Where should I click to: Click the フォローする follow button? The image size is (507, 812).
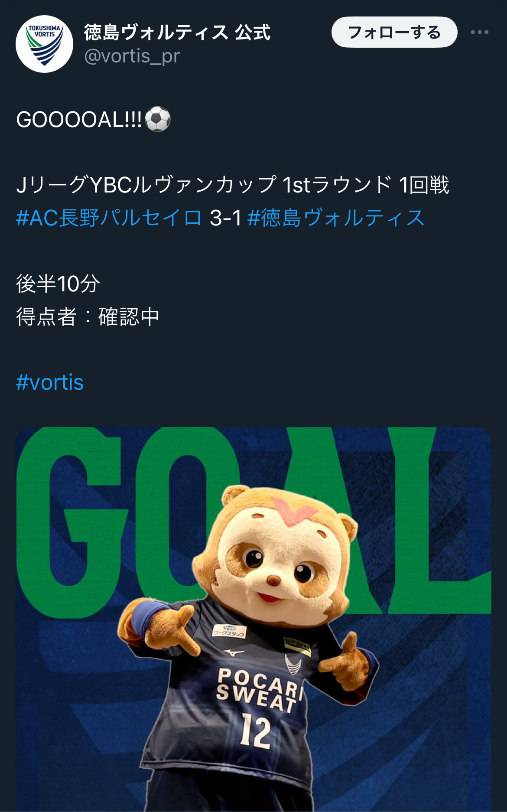(x=394, y=32)
